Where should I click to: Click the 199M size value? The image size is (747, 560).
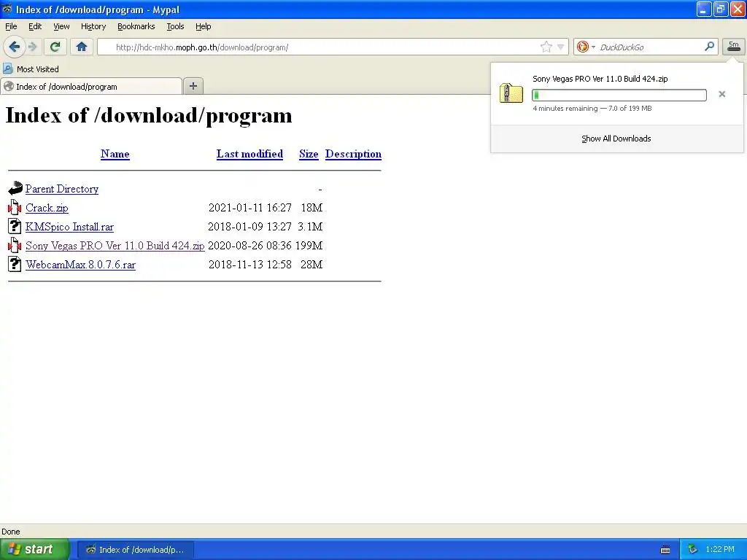point(309,246)
